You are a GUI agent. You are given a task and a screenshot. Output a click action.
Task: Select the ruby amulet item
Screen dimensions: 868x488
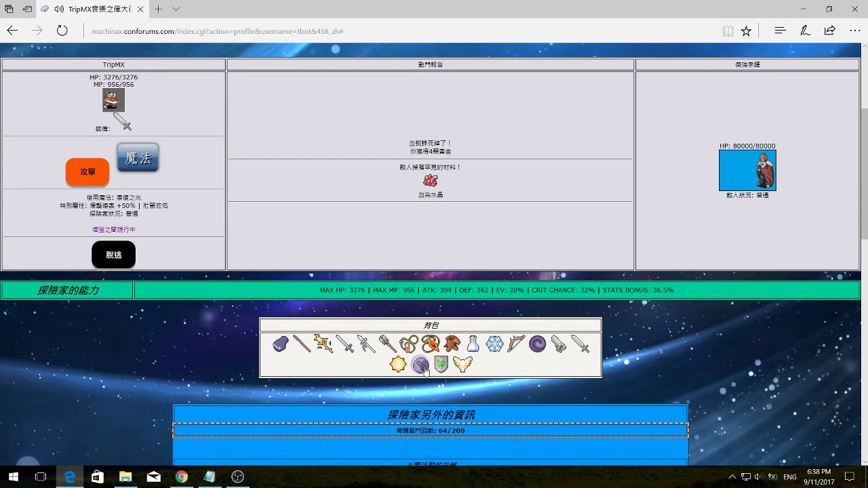click(x=431, y=344)
